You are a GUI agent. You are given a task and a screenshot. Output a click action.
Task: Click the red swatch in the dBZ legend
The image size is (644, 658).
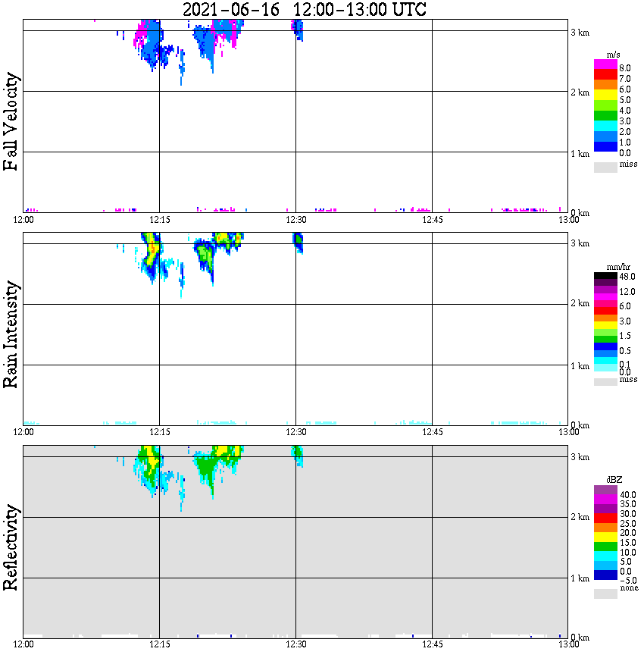[605, 519]
